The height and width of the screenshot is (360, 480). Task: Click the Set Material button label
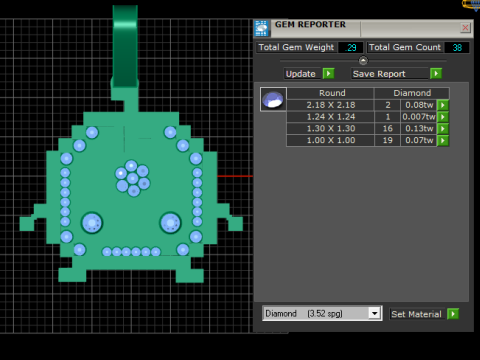[417, 314]
